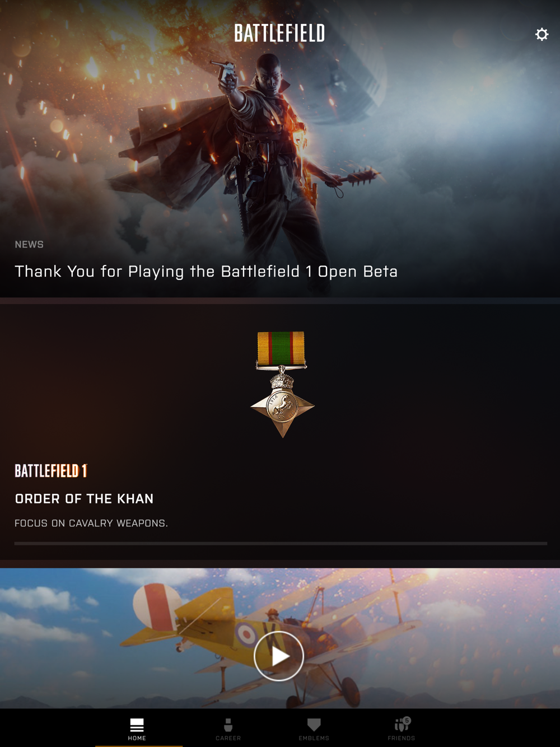This screenshot has width=560, height=747.
Task: Tap the Home tab icon
Action: pos(137,725)
